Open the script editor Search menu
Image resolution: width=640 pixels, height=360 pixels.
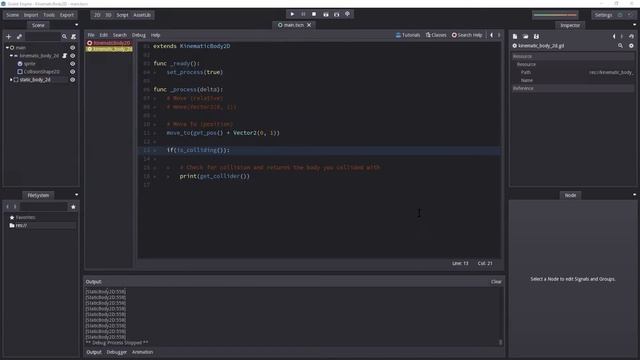pyautogui.click(x=120, y=35)
